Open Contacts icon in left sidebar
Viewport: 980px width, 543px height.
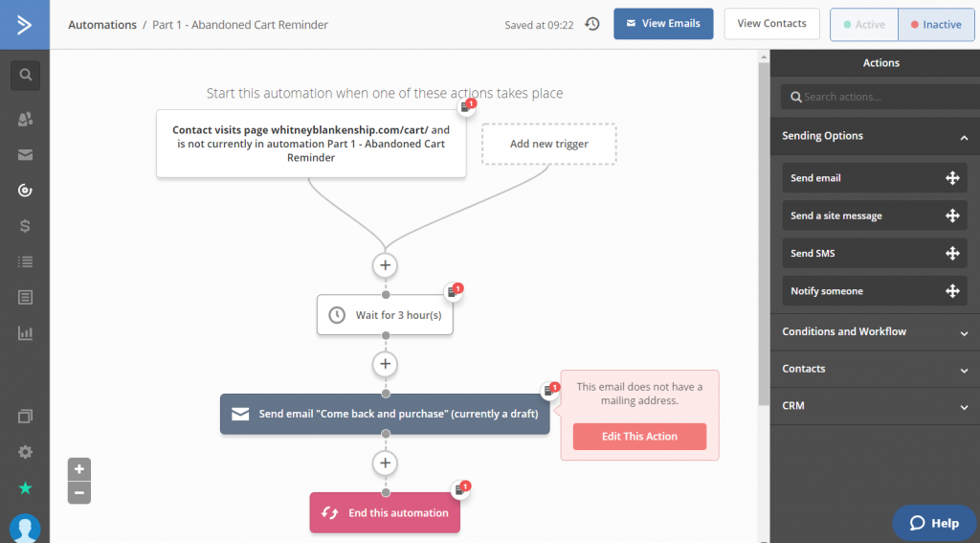[x=25, y=119]
